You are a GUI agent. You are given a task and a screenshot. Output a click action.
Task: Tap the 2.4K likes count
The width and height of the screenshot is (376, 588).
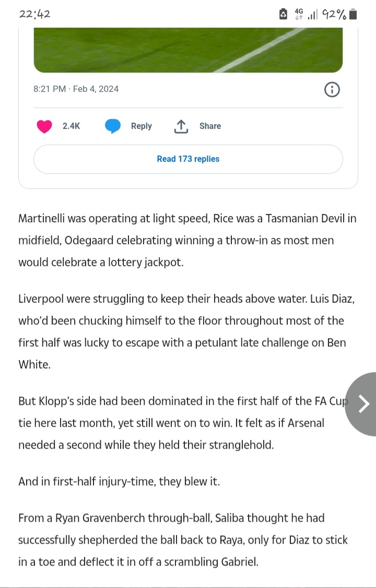72,126
